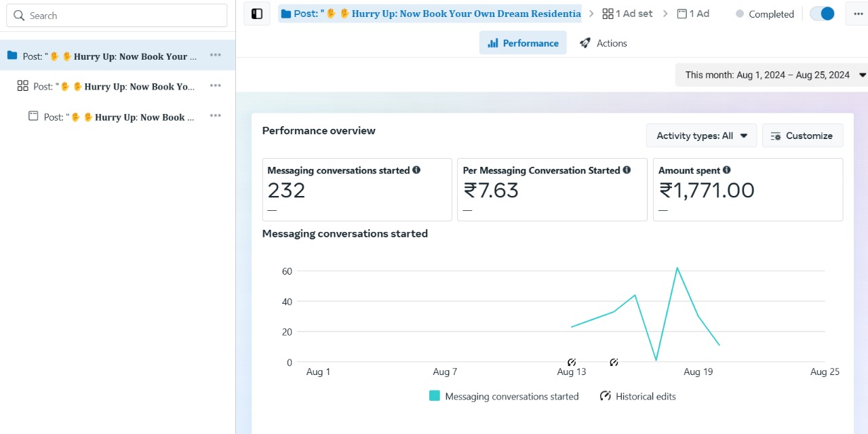Image resolution: width=868 pixels, height=434 pixels.
Task: Click info icon beside Messaging conversations started
Action: click(x=416, y=170)
